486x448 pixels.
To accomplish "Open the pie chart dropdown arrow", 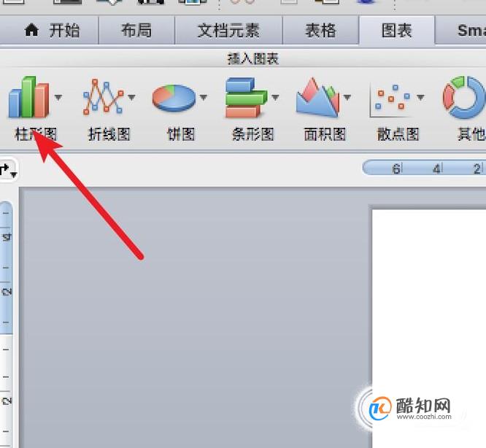I will (x=204, y=97).
